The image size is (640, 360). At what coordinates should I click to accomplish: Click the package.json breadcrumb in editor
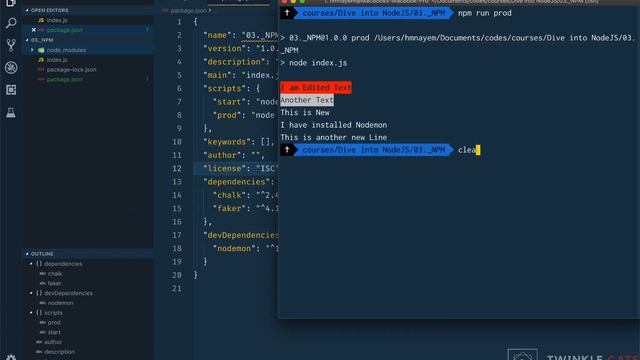coord(189,11)
